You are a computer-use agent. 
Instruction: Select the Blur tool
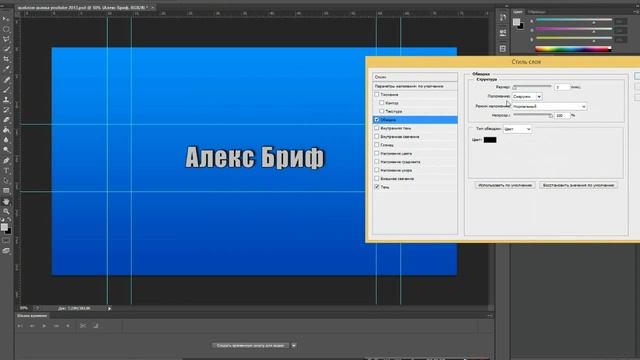click(6, 140)
